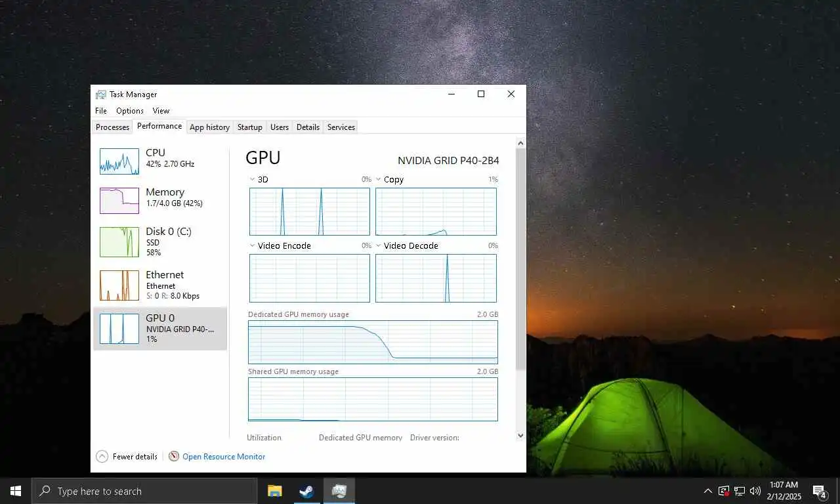Open the Options menu
This screenshot has width=840, height=504.
pos(130,111)
